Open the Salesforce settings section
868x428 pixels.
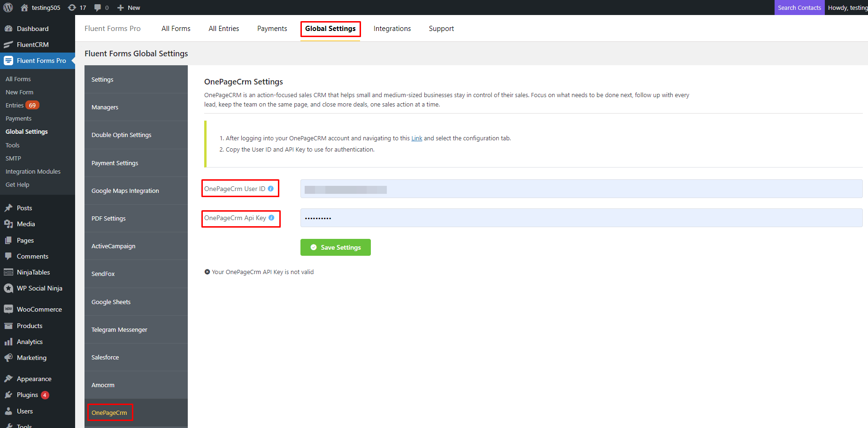[105, 357]
